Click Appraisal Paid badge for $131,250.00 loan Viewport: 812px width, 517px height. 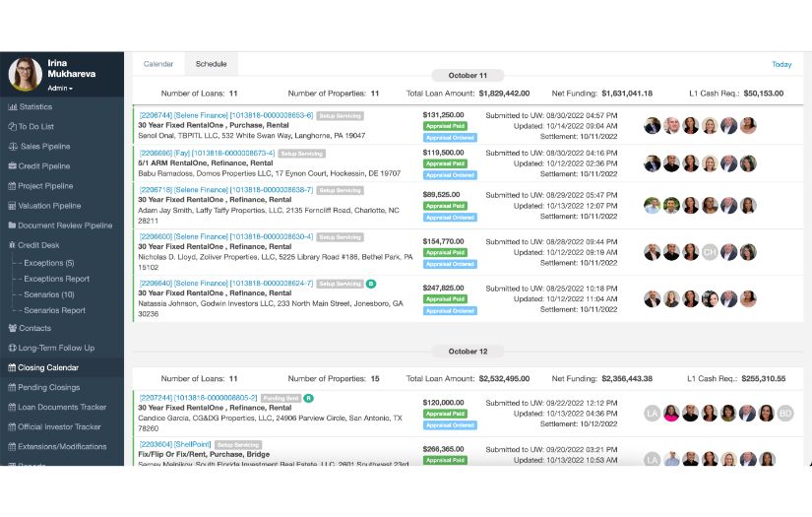pos(445,126)
